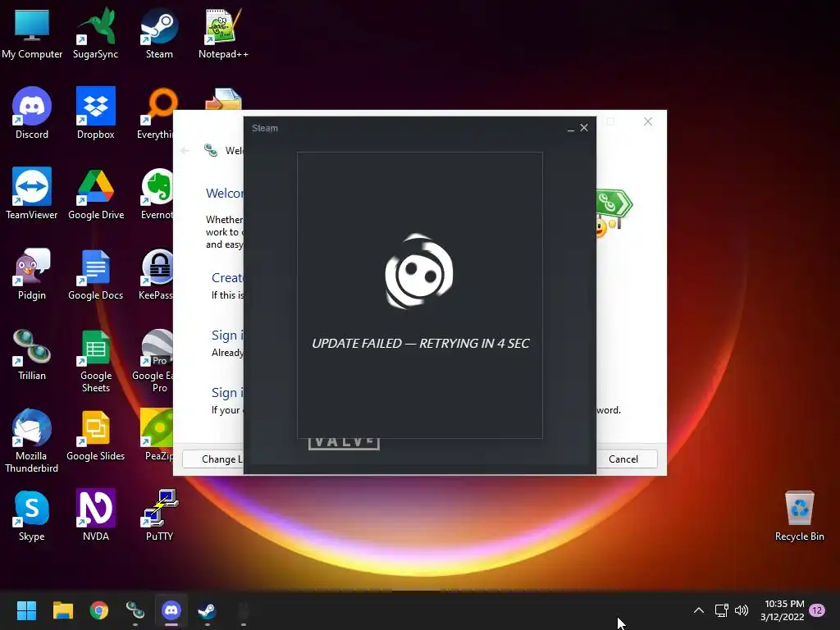Switch to Trillian taskbar button
840x630 pixels.
pos(135,610)
